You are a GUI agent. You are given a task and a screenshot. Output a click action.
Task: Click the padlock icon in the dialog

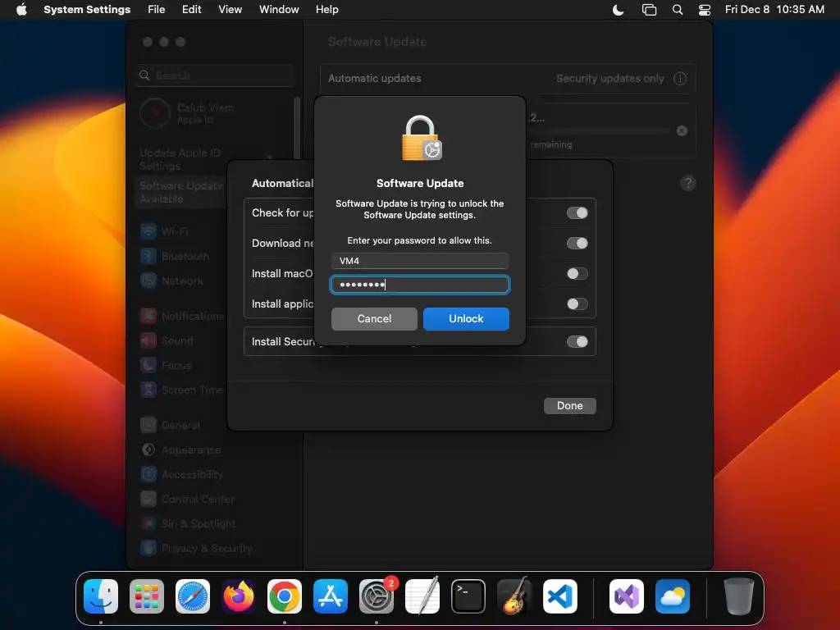click(x=422, y=138)
